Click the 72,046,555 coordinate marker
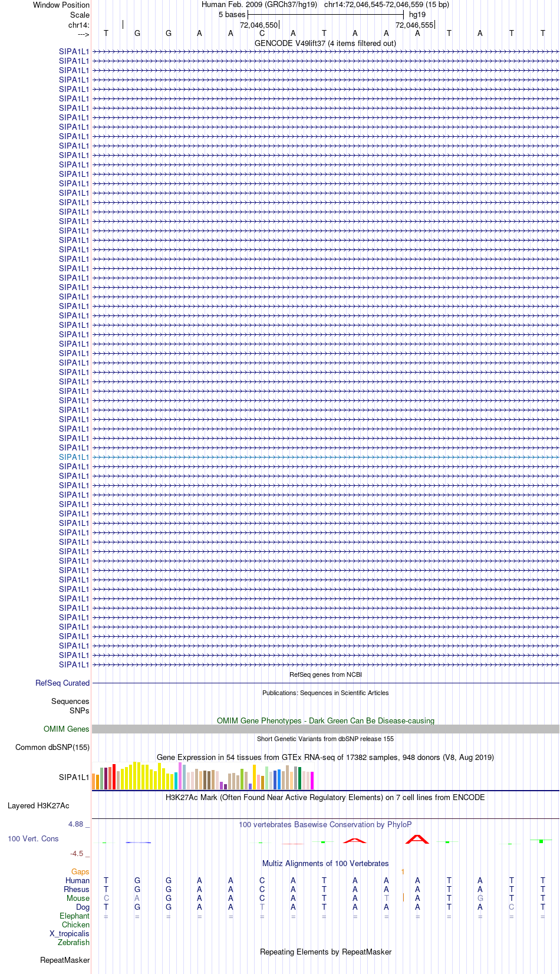 tap(414, 25)
